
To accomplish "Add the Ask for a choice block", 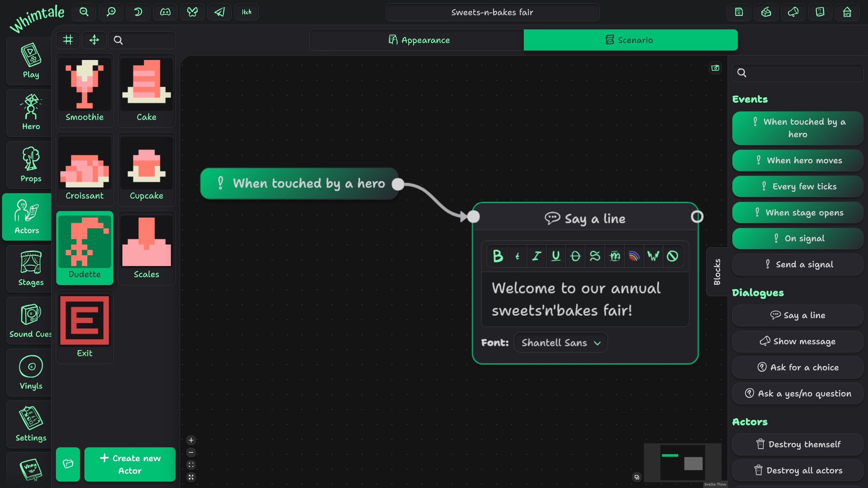I will point(797,367).
